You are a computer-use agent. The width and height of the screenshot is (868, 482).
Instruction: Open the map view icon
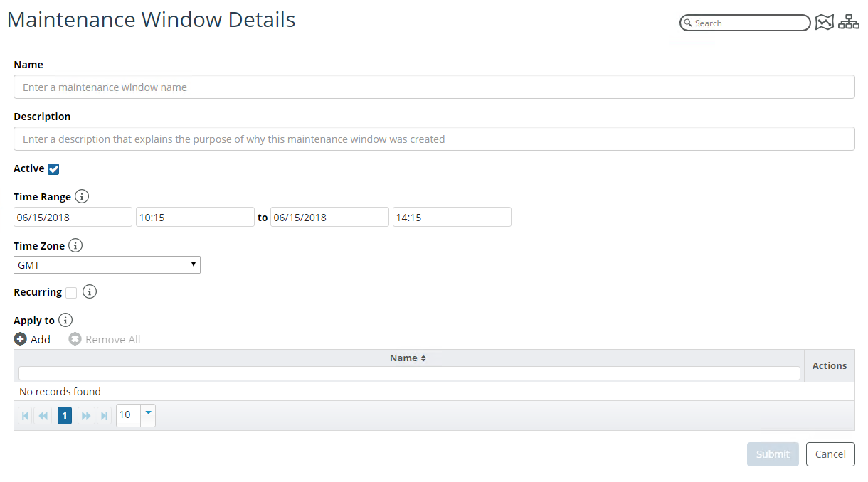point(824,23)
